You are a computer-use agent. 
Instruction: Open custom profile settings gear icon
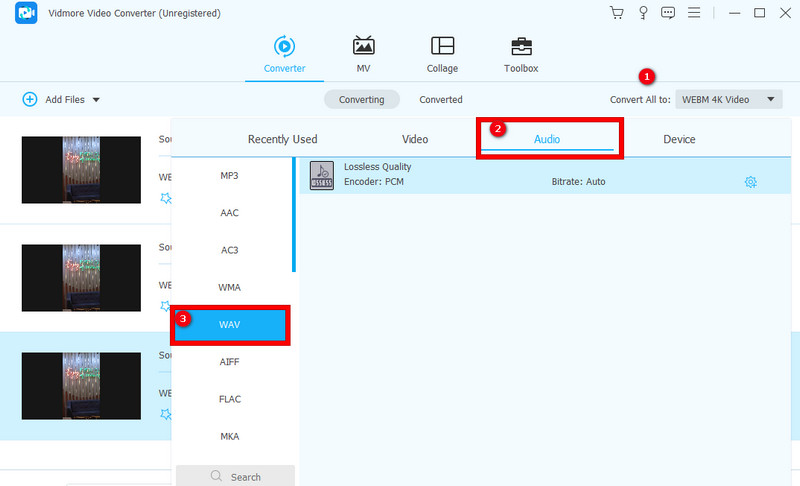pos(750,182)
